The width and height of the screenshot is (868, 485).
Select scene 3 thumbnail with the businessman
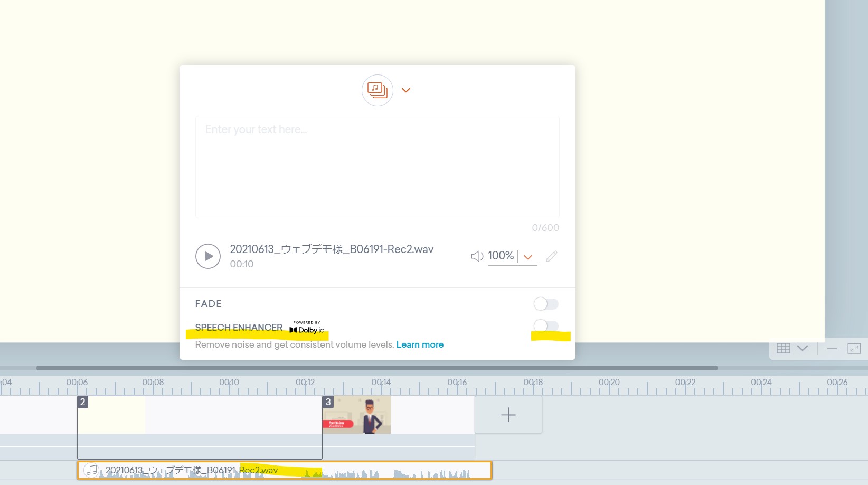pos(356,415)
